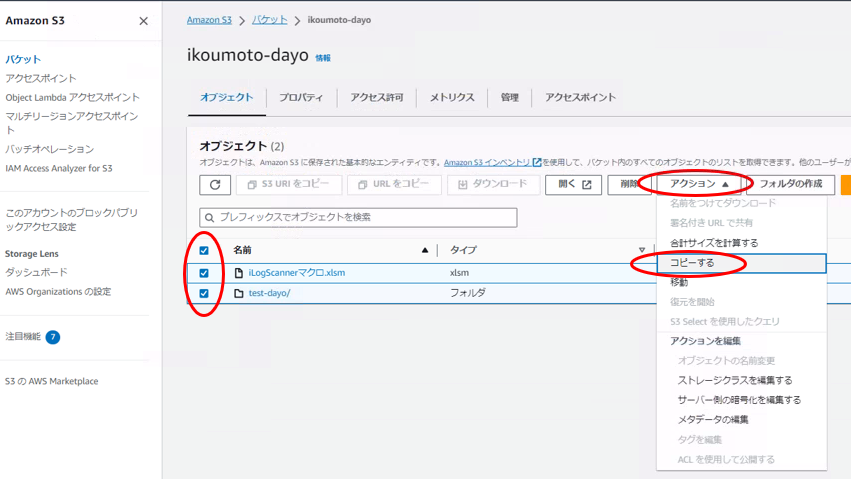Close the Amazon S3 sidebar panel
851x479 pixels.
(x=143, y=21)
